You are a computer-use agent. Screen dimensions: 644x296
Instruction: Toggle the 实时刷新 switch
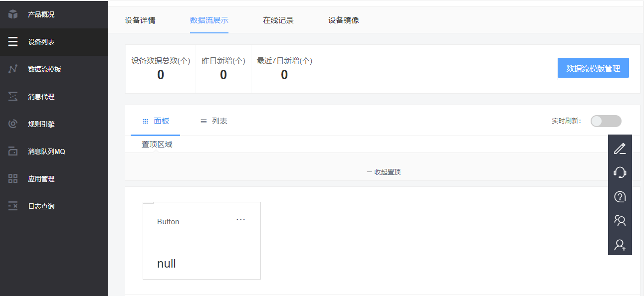(x=606, y=121)
